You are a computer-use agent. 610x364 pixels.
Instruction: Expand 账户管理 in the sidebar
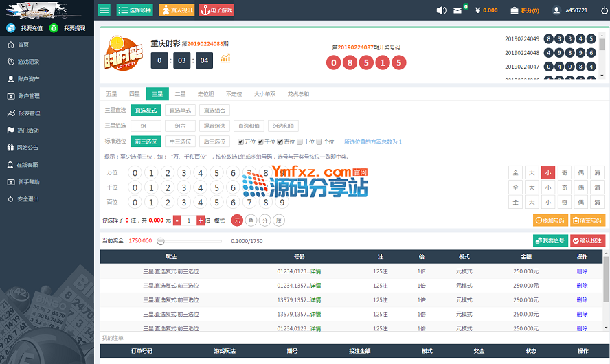29,96
